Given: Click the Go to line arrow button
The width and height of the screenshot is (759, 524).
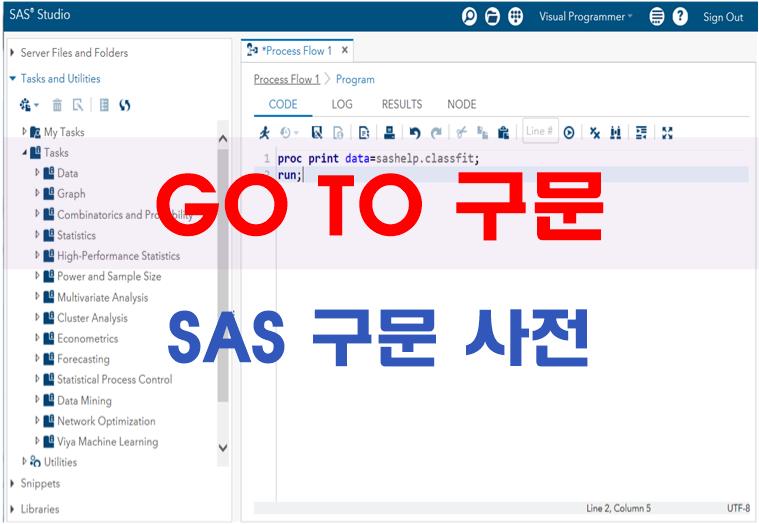Looking at the screenshot, I should pos(569,133).
